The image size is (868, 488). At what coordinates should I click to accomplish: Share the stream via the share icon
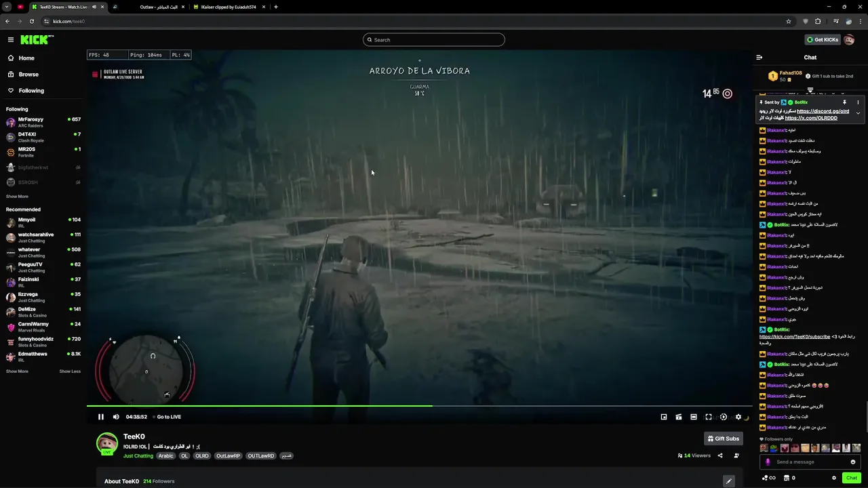coord(720,455)
